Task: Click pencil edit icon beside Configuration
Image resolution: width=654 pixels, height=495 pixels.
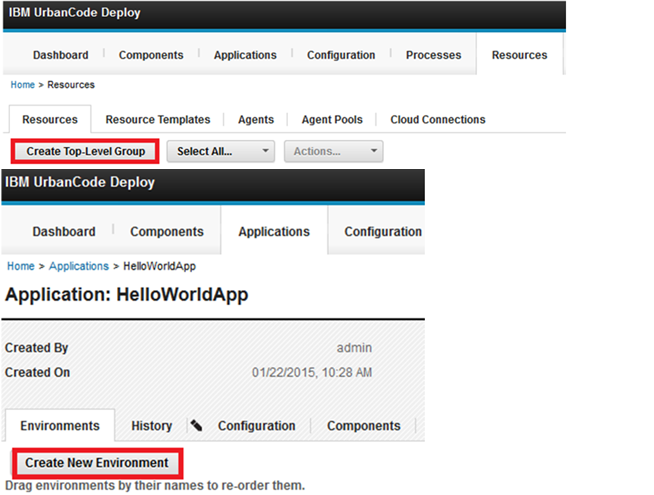Action: (196, 425)
